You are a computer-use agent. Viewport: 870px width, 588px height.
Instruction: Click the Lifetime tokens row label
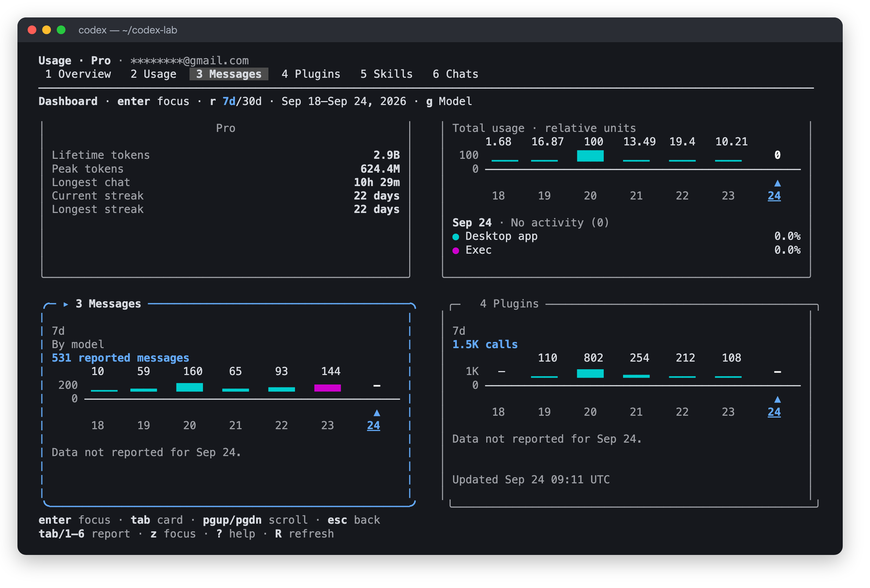[x=101, y=155]
